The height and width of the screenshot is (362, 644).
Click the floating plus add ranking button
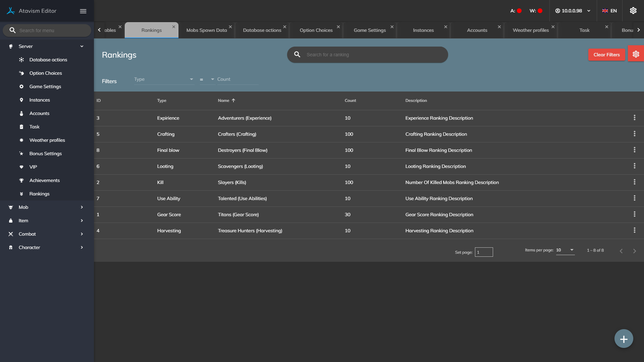click(x=624, y=339)
